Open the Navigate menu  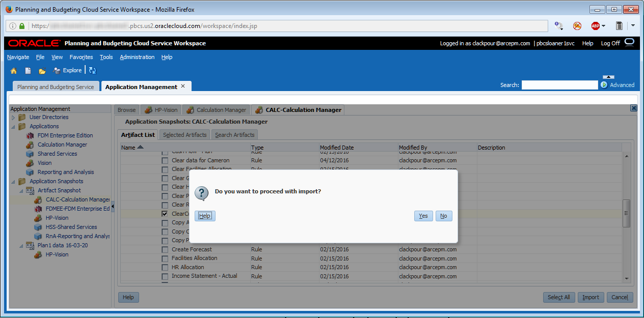pyautogui.click(x=18, y=57)
